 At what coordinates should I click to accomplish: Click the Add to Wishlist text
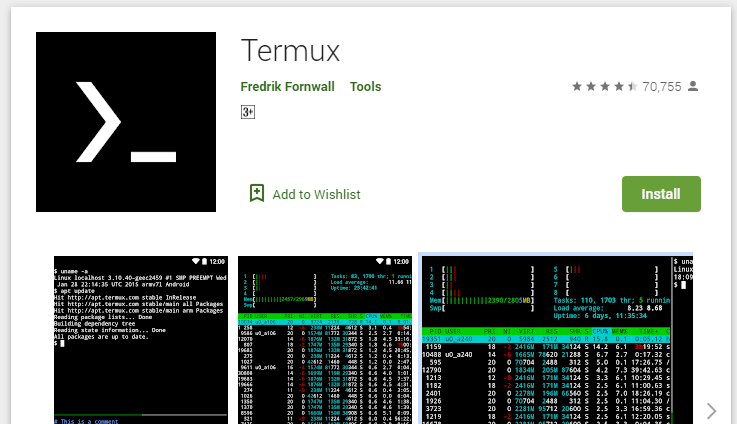point(316,195)
